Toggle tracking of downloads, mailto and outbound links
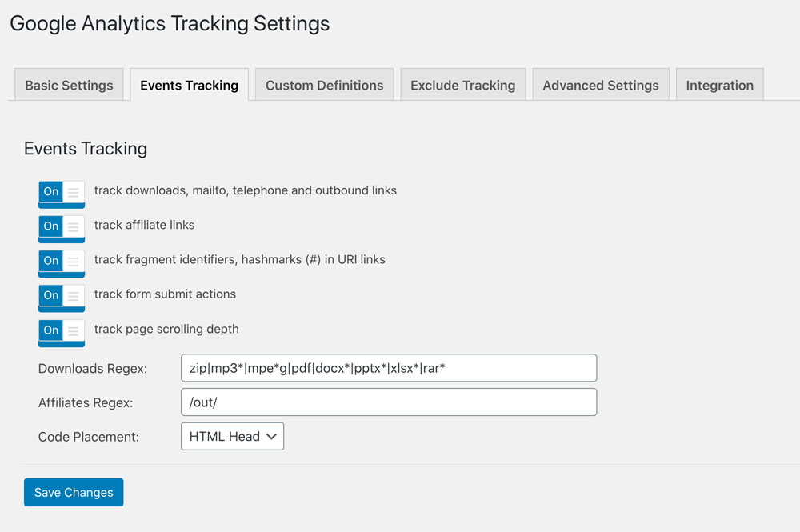This screenshot has height=532, width=800. pyautogui.click(x=62, y=194)
